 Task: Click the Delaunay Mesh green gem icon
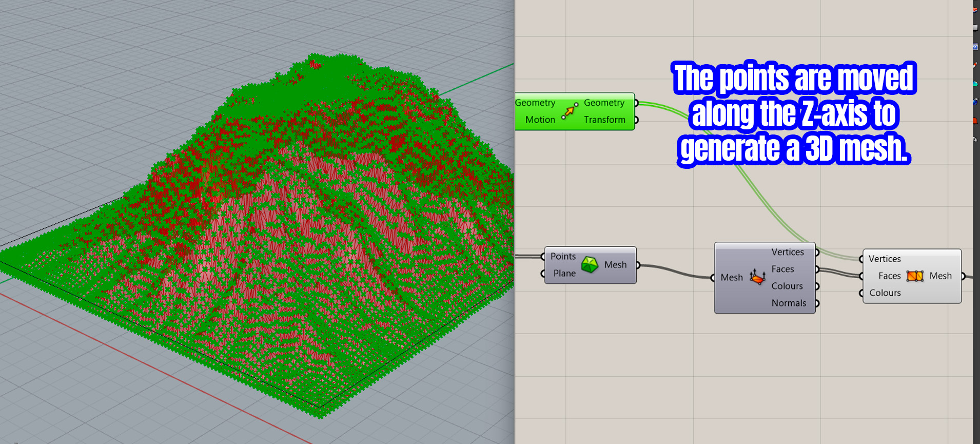pyautogui.click(x=590, y=265)
